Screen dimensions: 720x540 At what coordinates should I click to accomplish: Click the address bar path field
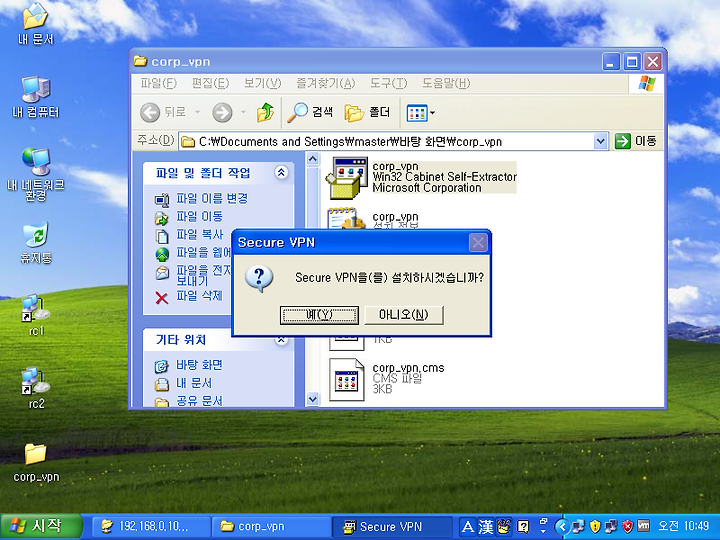click(x=386, y=141)
